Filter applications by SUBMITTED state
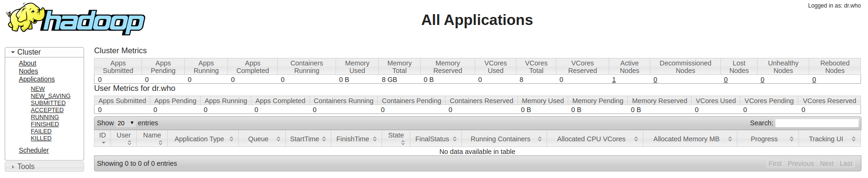The height and width of the screenshot is (178, 868). [48, 103]
